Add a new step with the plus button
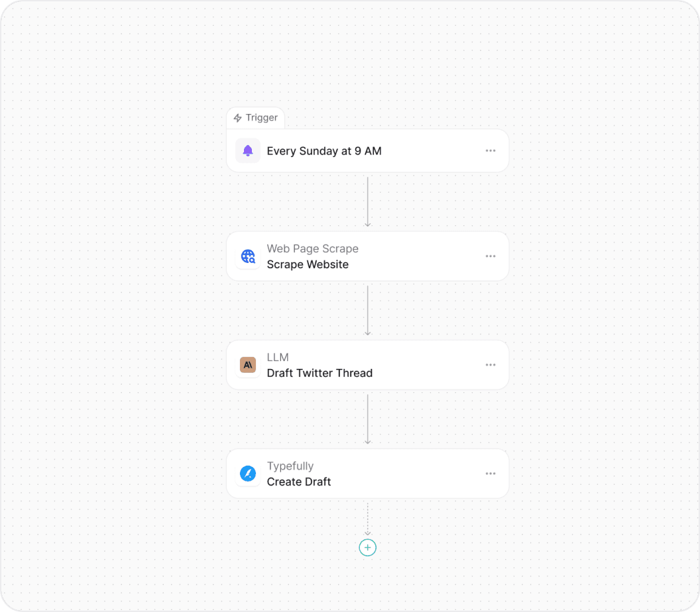Image resolution: width=700 pixels, height=612 pixels. pos(367,548)
